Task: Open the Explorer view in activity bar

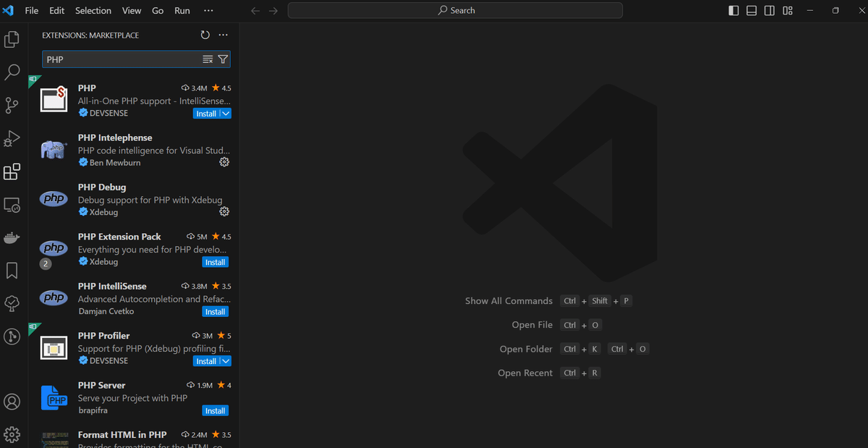Action: (12, 39)
